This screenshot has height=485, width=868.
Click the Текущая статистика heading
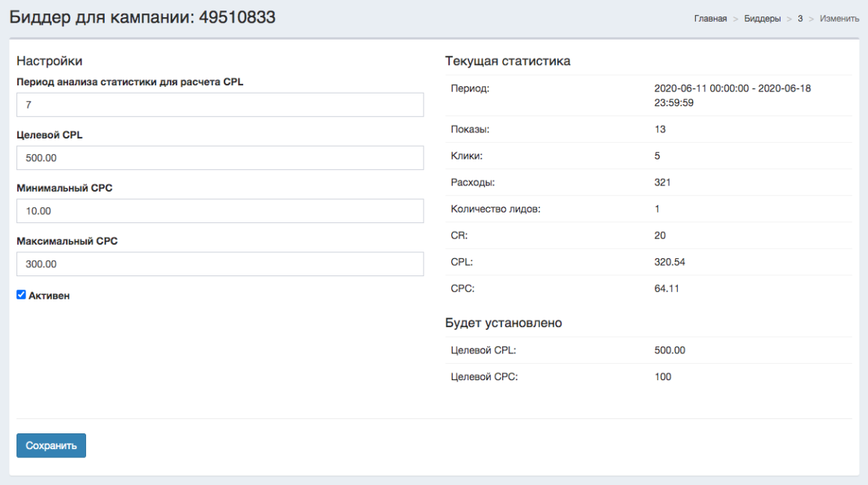pos(507,61)
